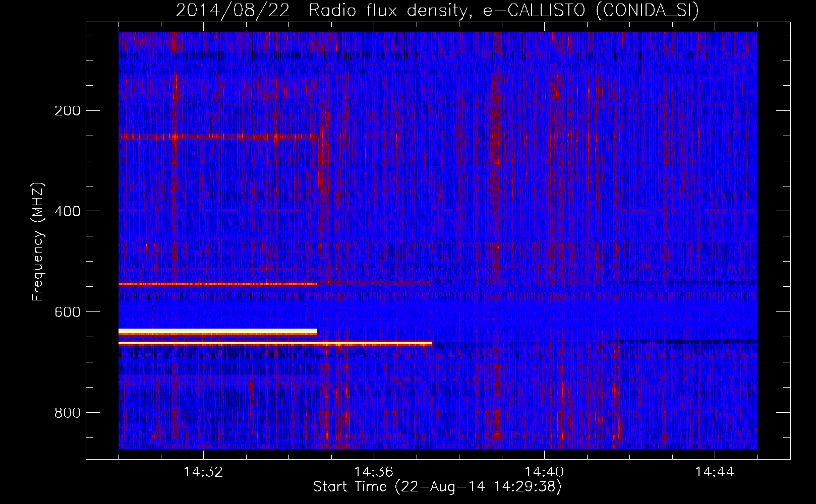The width and height of the screenshot is (816, 504).
Task: Click the 'Start Time (22-Aug-14 14:29:38)' label
Action: click(x=437, y=487)
